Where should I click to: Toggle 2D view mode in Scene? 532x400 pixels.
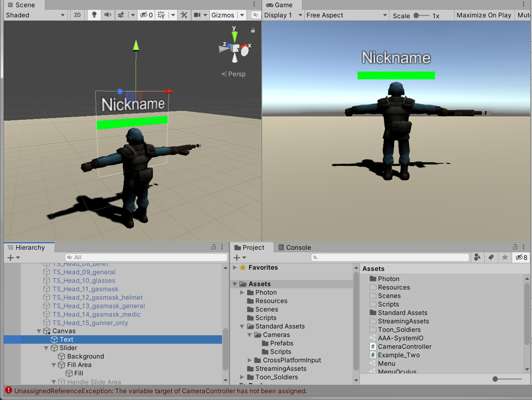78,15
